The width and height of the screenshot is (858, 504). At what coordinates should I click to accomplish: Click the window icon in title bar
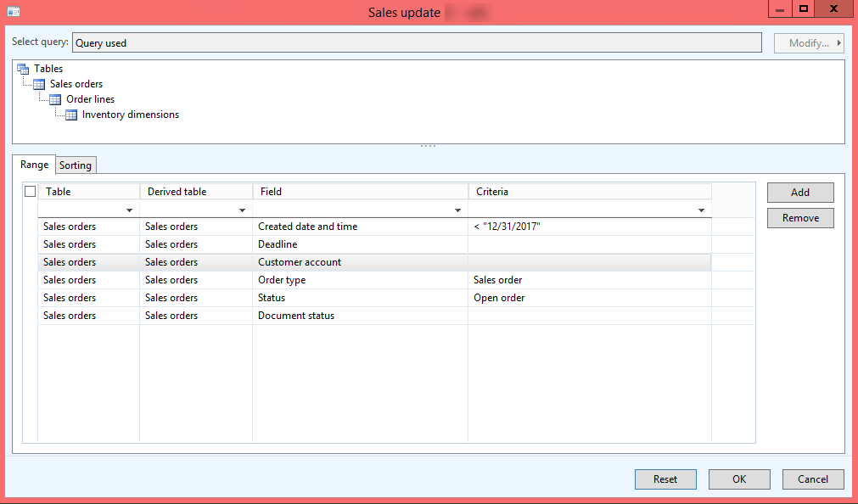(x=14, y=11)
